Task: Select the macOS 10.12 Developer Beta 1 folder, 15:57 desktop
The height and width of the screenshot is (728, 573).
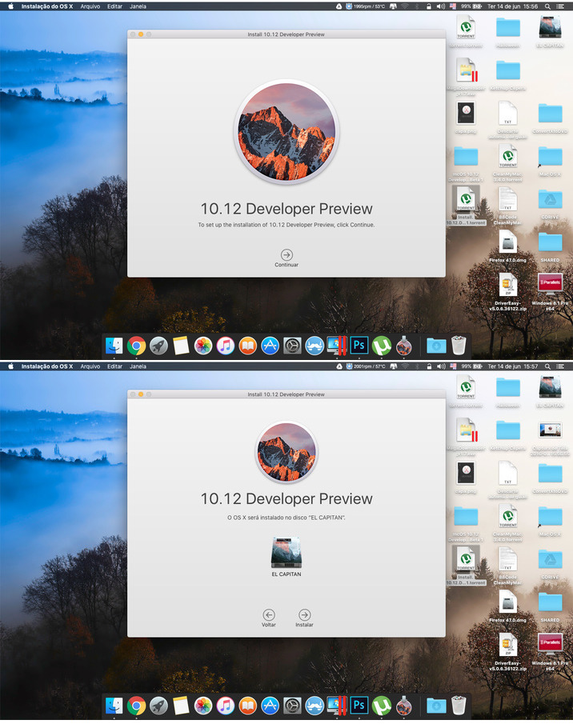Action: 466,516
